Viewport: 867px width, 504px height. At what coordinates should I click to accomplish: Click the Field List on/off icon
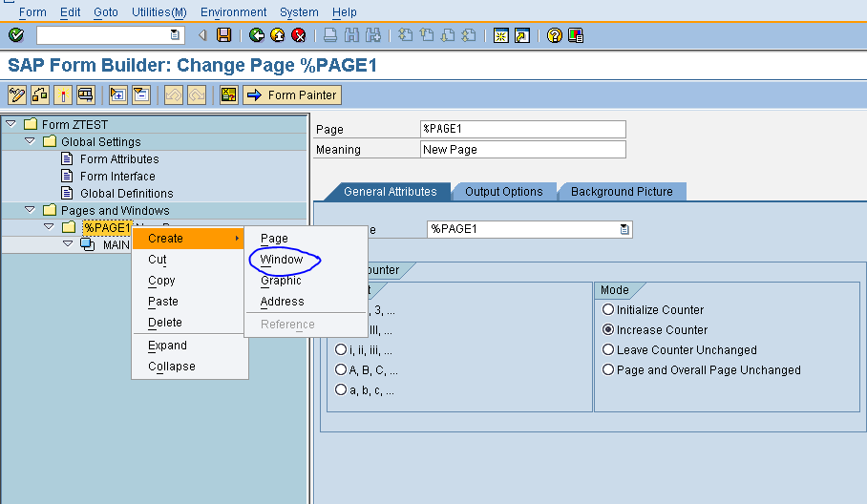tap(228, 95)
